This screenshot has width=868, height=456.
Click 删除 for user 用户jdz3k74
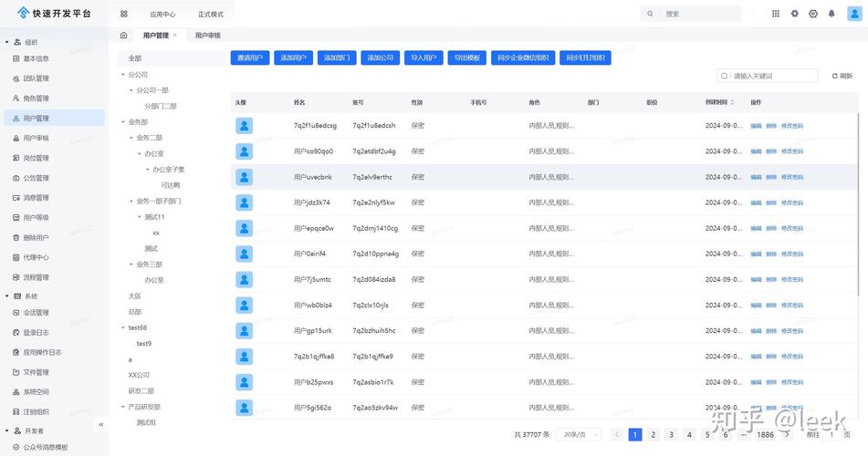[771, 202]
